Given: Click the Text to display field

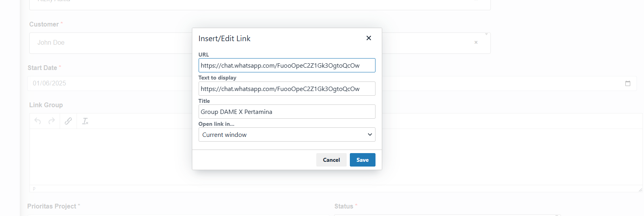Looking at the screenshot, I should [287, 89].
